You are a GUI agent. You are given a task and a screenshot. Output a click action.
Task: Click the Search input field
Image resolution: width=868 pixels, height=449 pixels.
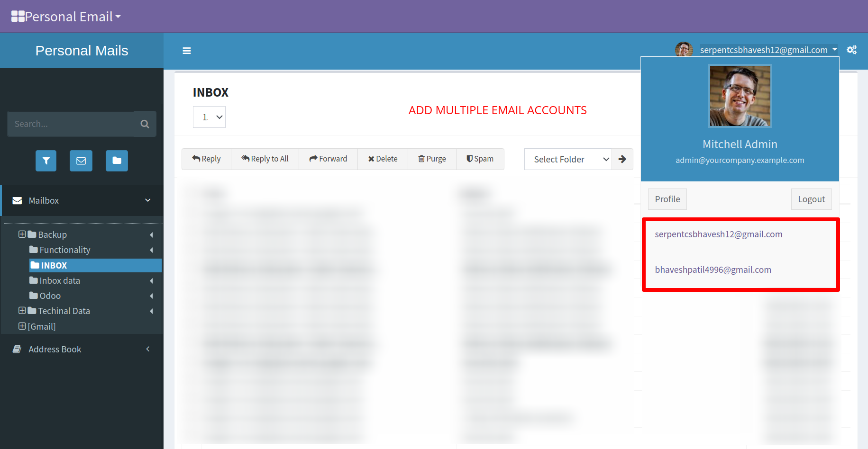point(71,124)
